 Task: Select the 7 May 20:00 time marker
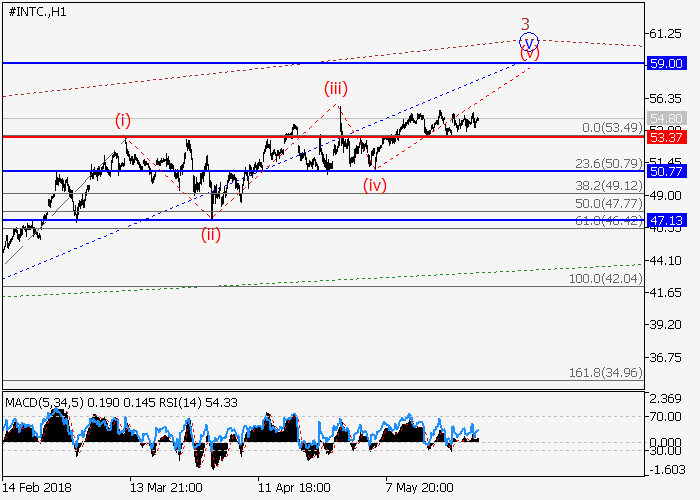tap(420, 487)
